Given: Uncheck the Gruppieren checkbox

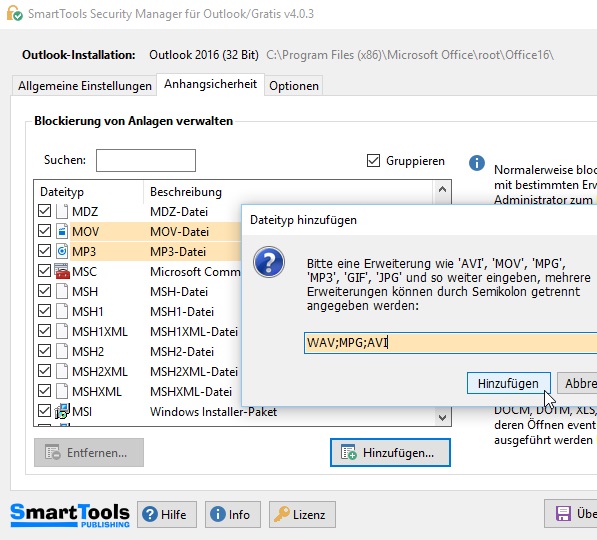Looking at the screenshot, I should coord(373,161).
